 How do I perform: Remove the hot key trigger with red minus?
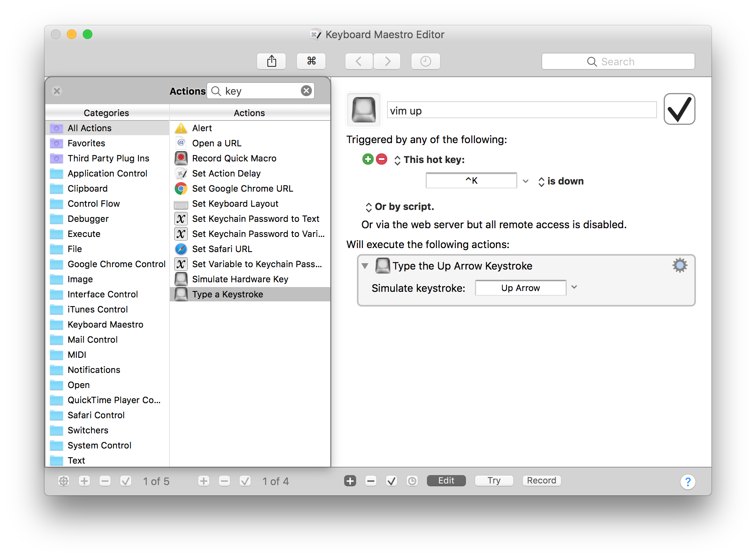click(381, 159)
